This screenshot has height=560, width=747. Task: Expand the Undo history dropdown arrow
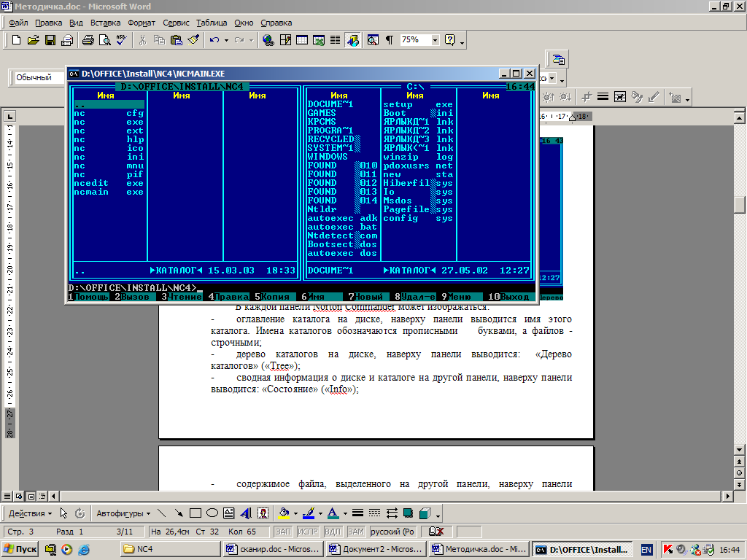(x=226, y=41)
